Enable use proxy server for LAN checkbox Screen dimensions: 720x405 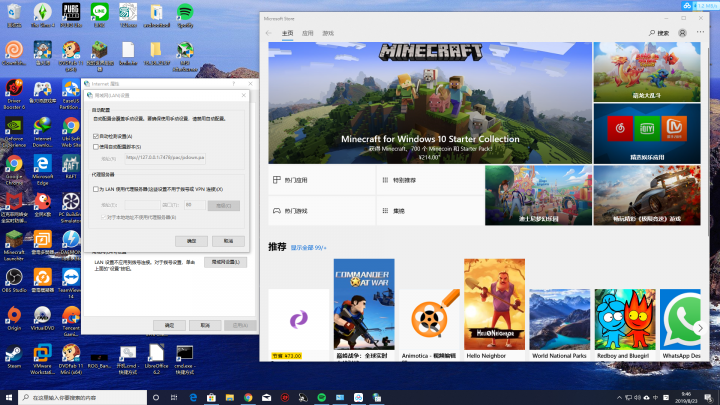tap(96, 189)
